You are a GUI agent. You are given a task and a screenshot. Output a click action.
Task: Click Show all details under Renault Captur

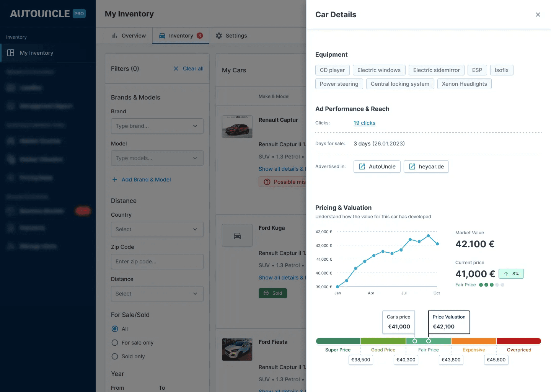[x=282, y=169]
